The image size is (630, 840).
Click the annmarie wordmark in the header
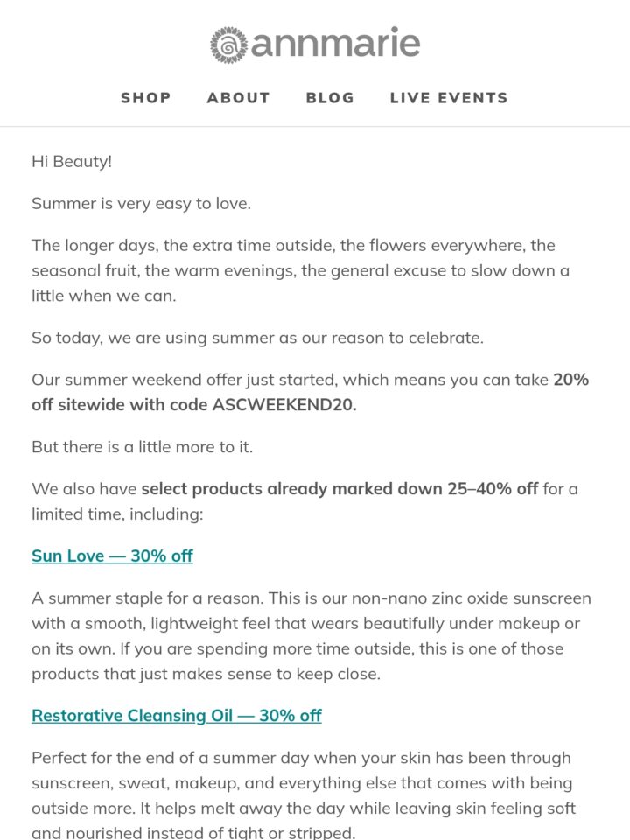pyautogui.click(x=335, y=43)
